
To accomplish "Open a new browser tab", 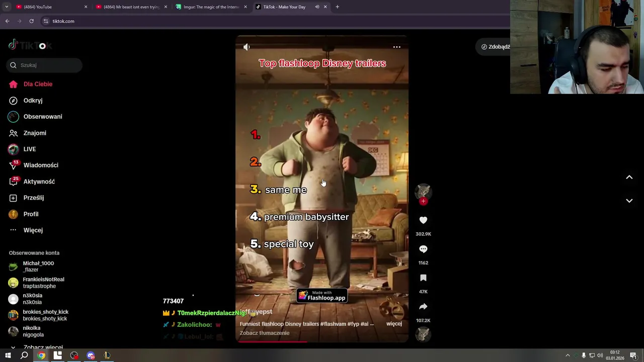I will pos(337,7).
